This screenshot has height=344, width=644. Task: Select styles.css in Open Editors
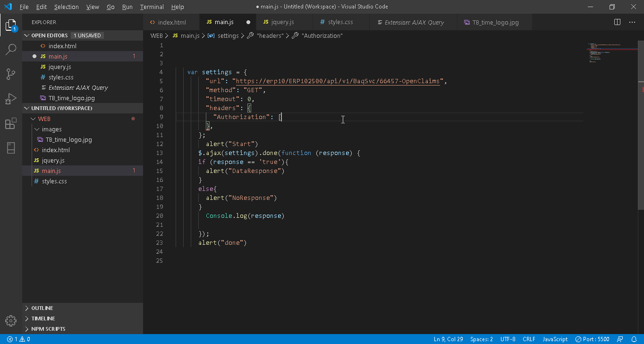[83, 77]
